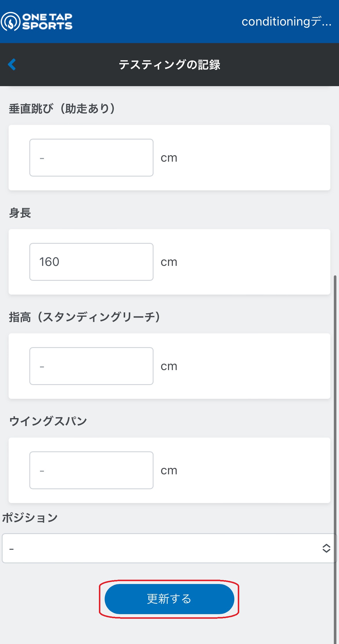339x644 pixels.
Task: Click the テスティングの記録 page title
Action: [169, 65]
